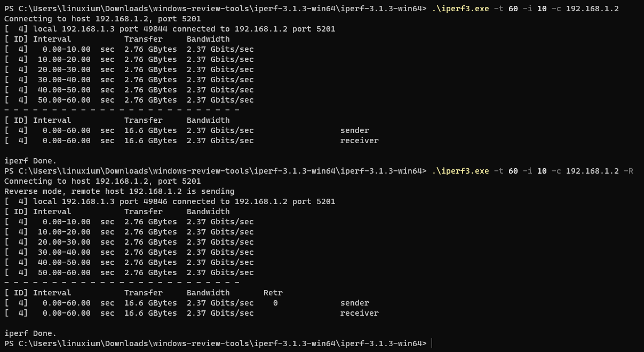Click the Retr value 0

click(x=275, y=303)
